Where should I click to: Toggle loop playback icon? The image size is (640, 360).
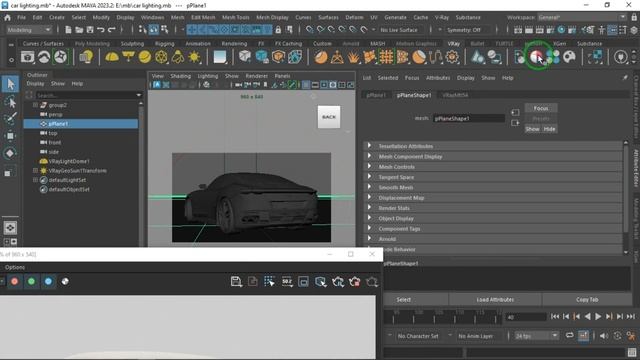569,336
